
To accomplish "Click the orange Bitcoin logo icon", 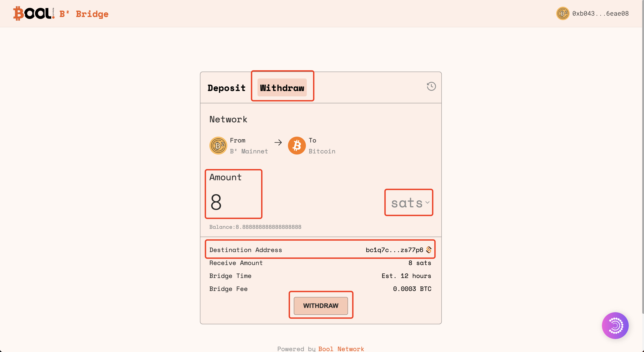I will coord(297,146).
